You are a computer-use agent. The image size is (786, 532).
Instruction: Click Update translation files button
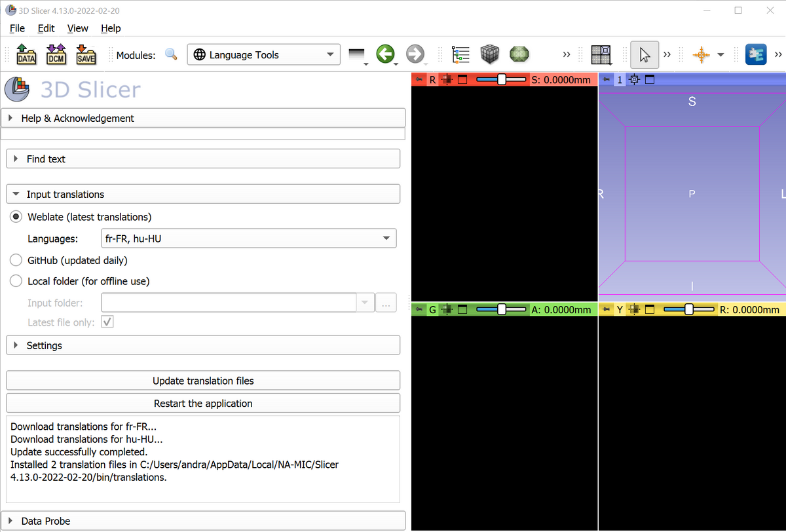tap(203, 381)
